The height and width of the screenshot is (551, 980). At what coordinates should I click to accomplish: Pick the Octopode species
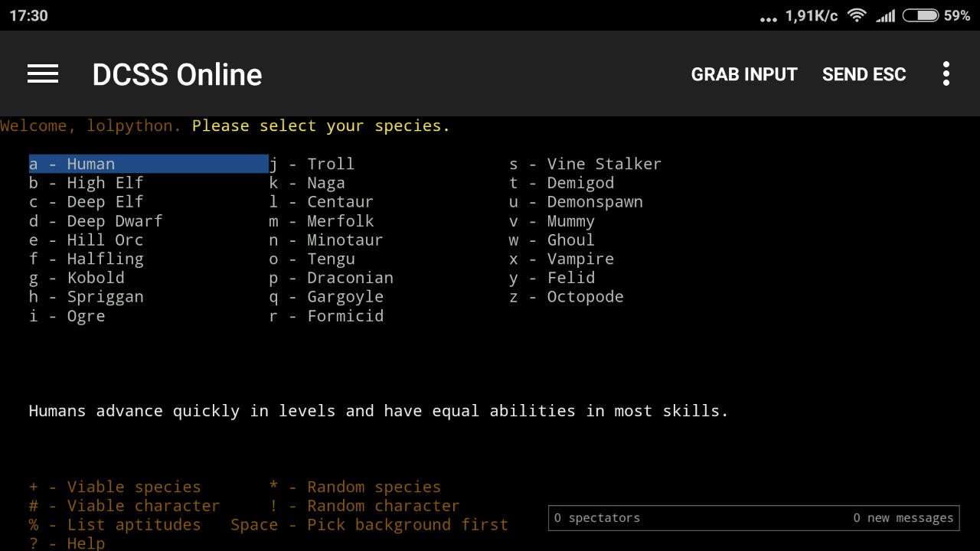coord(567,297)
